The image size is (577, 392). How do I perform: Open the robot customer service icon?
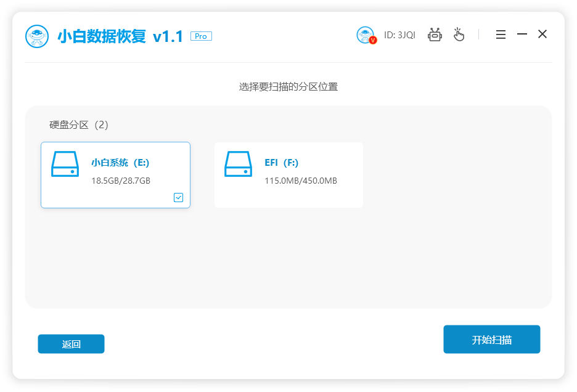point(435,35)
